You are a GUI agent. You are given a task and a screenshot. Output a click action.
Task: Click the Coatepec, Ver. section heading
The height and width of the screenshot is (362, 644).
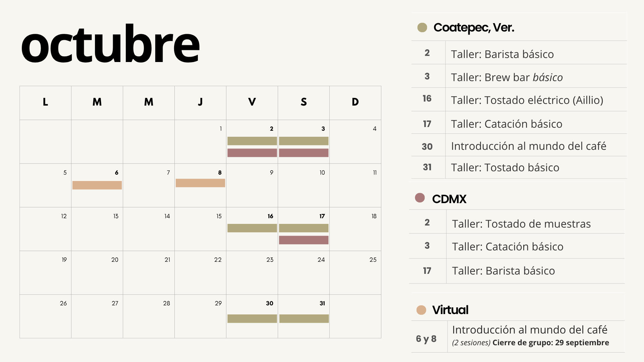[474, 28]
